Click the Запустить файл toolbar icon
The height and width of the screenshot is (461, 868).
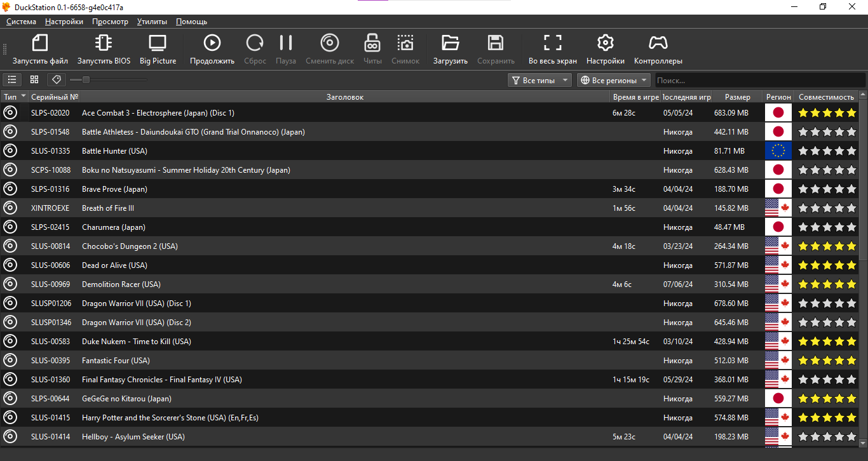click(x=40, y=43)
